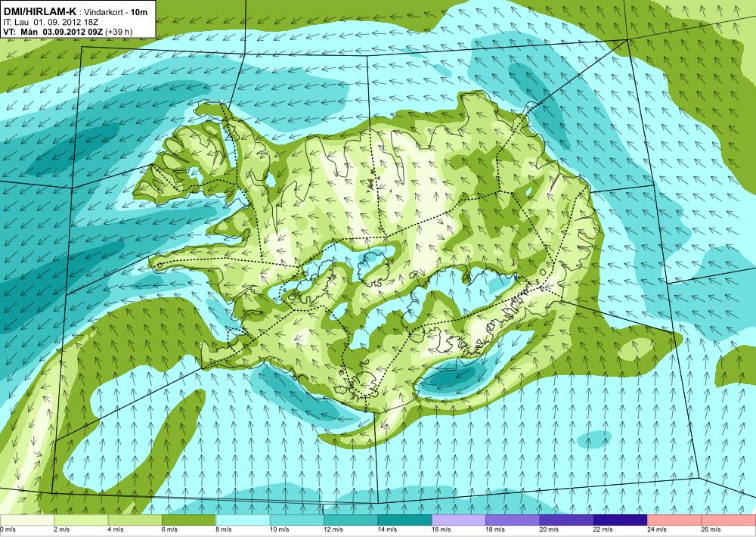Click the '6 m/s' legend label
Viewport: 756px width, 537px height.
click(x=169, y=529)
